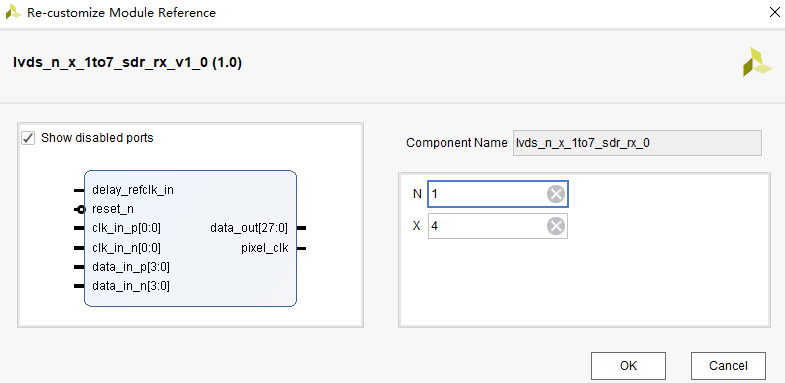
Task: Select the delay_refclk_in port pin
Action: (x=79, y=191)
